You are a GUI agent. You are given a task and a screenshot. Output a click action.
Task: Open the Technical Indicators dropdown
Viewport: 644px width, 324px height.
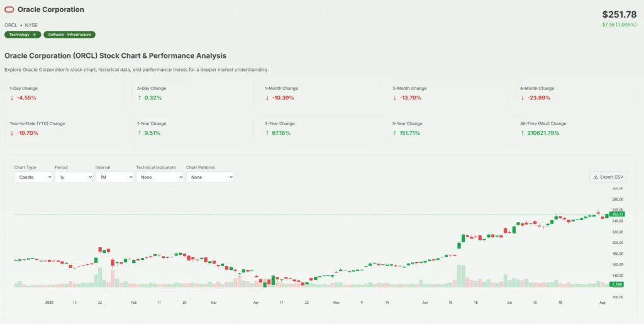click(x=160, y=177)
